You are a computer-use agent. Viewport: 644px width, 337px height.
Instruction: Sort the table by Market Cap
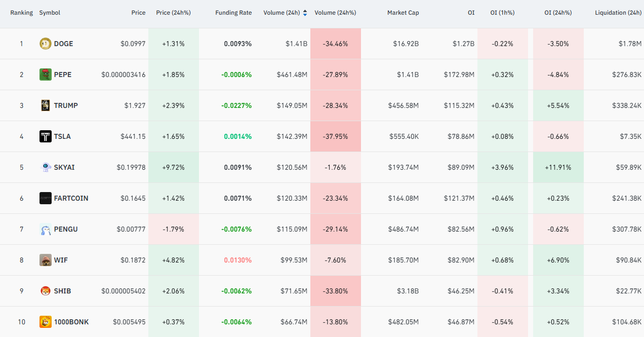tap(403, 13)
